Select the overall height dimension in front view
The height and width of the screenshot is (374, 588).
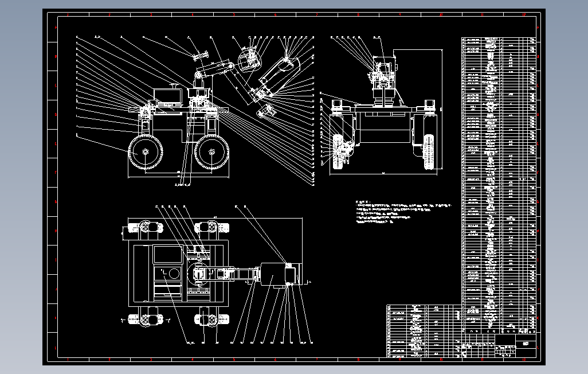[442, 109]
